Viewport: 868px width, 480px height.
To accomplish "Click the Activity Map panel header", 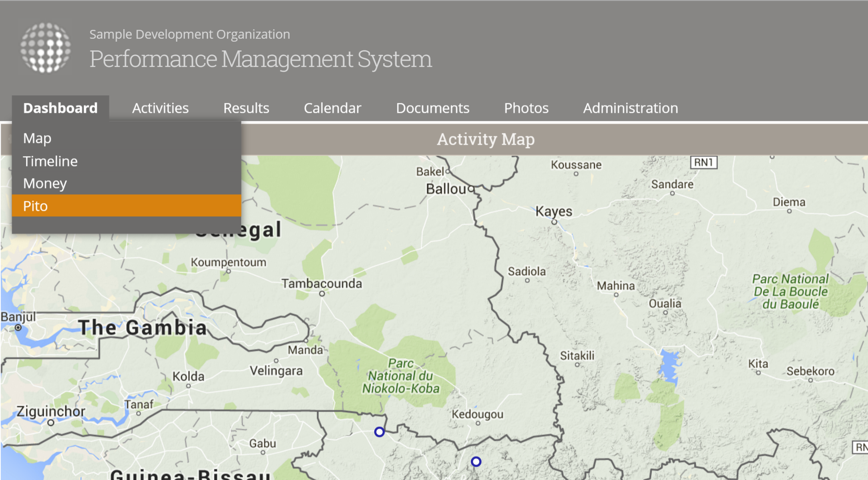I will [485, 139].
